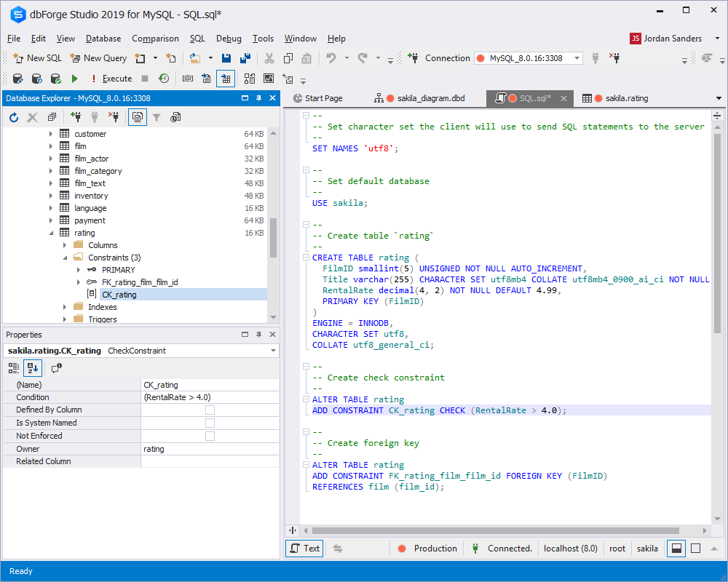Run the query with the Execute icon

point(75,78)
